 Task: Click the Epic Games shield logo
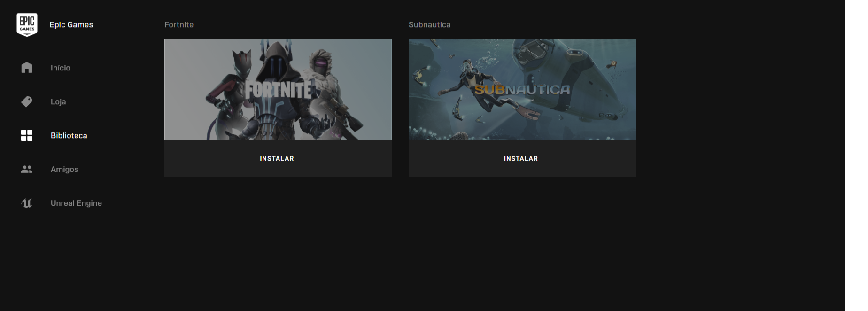(27, 24)
